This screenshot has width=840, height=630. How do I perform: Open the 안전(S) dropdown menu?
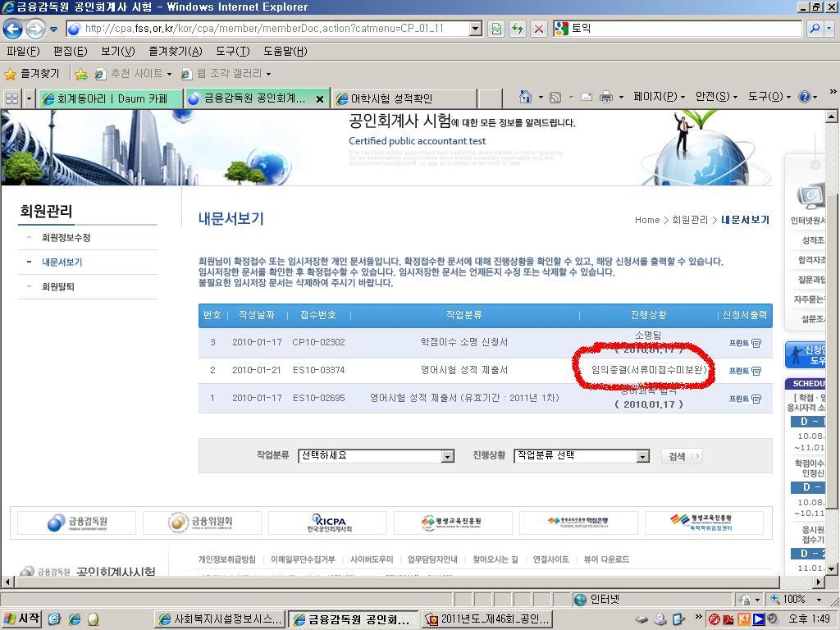click(x=716, y=97)
